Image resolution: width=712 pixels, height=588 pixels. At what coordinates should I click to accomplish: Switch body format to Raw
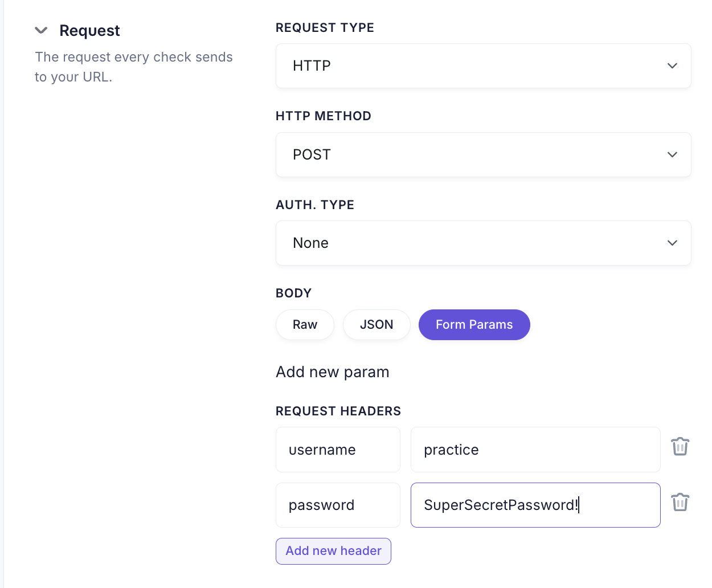coord(305,325)
